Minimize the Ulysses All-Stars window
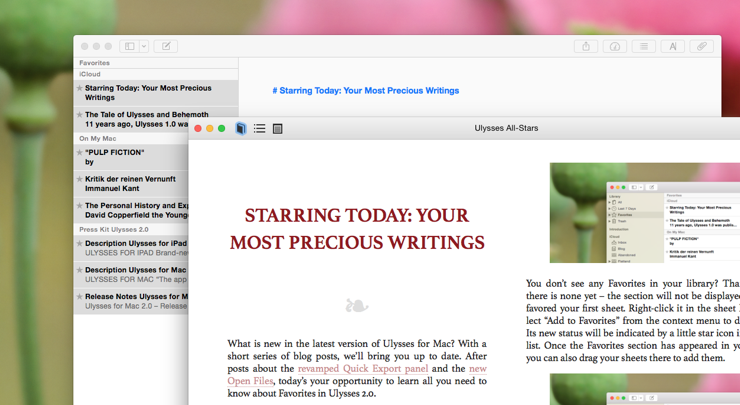740x405 pixels. (x=210, y=128)
